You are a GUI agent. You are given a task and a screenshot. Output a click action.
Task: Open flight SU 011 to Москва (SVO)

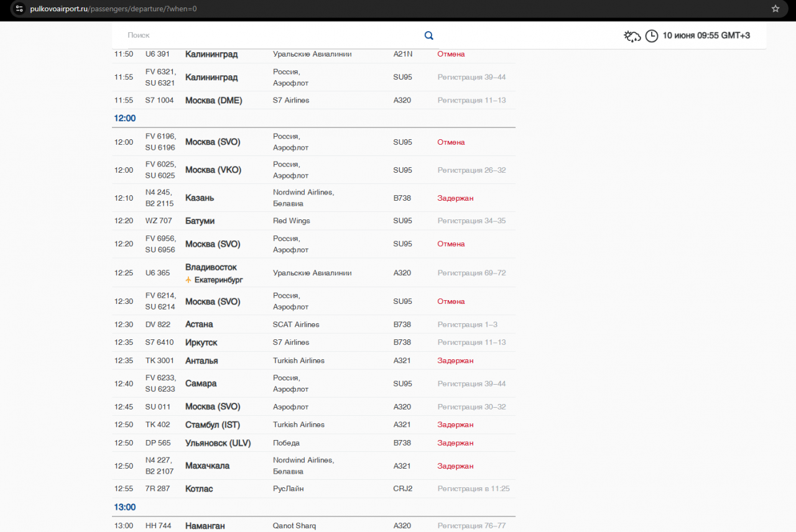313,406
